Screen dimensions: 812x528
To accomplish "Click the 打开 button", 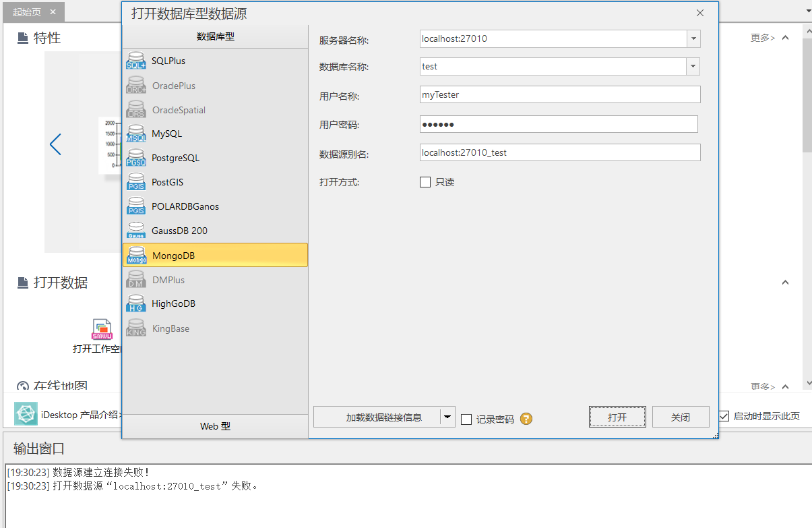I will click(x=617, y=417).
